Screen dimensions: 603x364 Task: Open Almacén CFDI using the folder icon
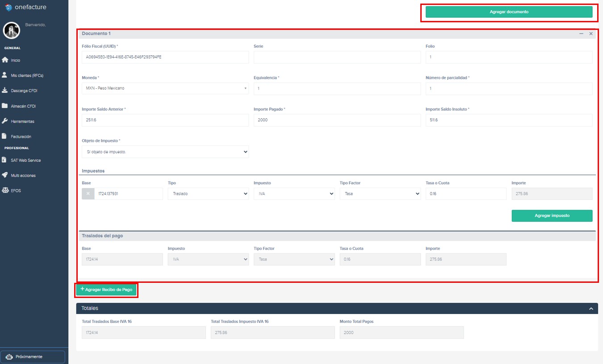(5, 106)
